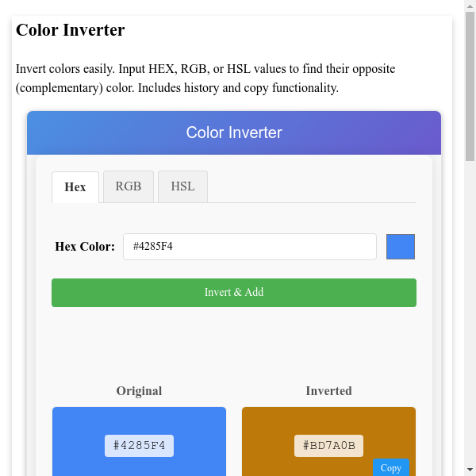
Task: Open the RGB input tab
Action: (x=129, y=186)
